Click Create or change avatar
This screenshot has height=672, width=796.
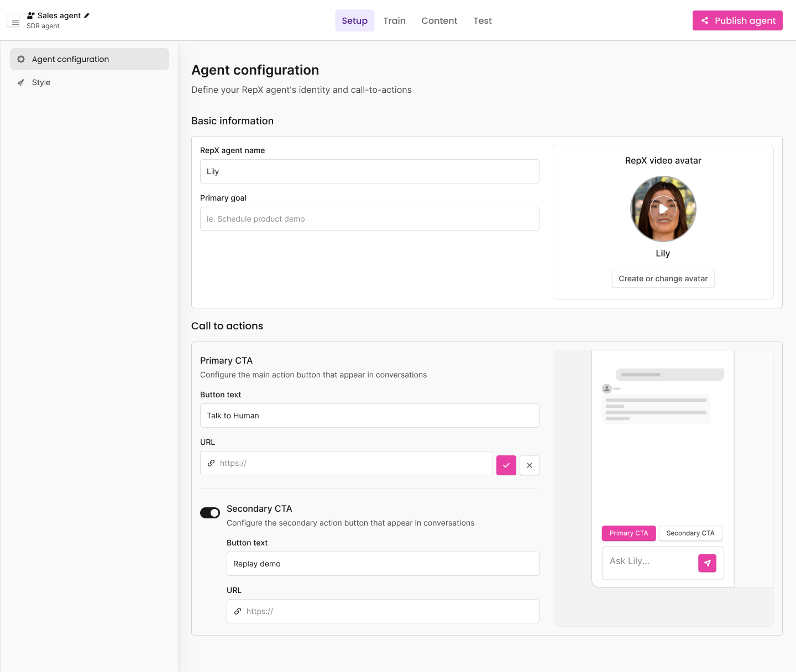663,279
